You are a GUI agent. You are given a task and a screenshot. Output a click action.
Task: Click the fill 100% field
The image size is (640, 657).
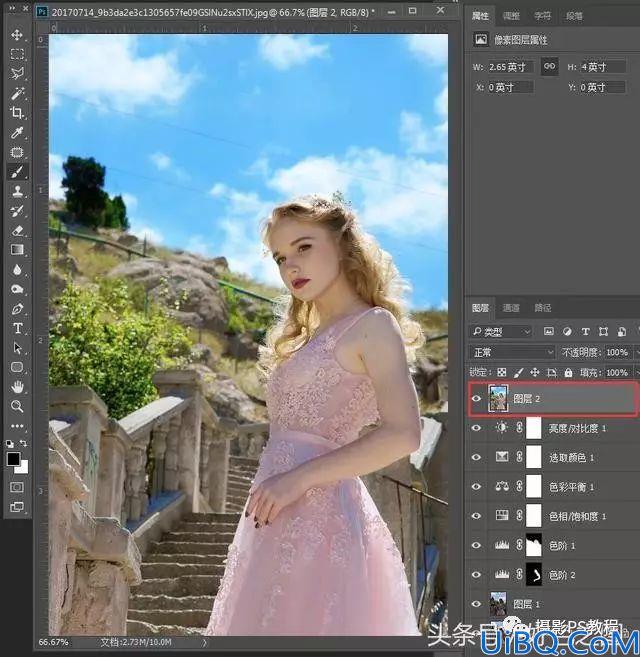coord(617,372)
